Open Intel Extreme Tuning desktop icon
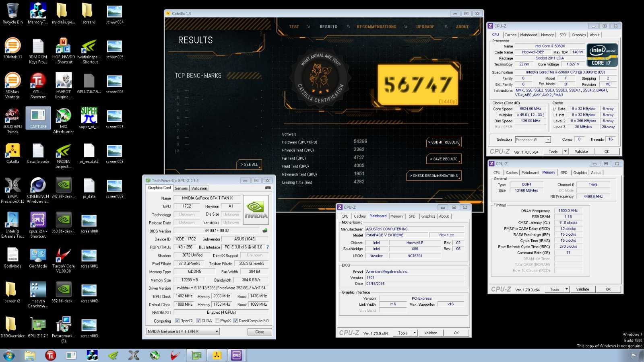 (x=12, y=225)
